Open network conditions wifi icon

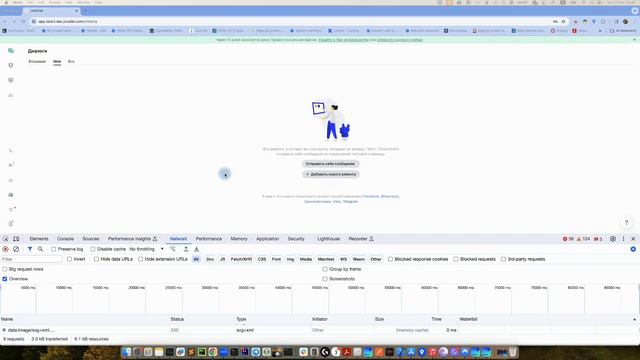pyautogui.click(x=173, y=249)
